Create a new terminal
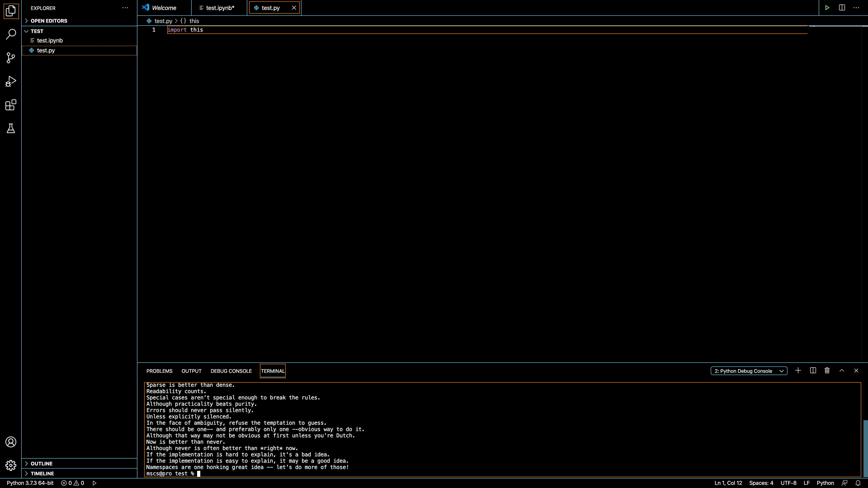The width and height of the screenshot is (868, 488). click(798, 371)
